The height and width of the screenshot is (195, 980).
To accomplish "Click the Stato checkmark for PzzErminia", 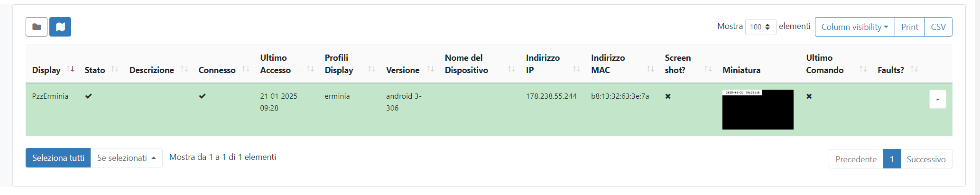I will tap(88, 96).
